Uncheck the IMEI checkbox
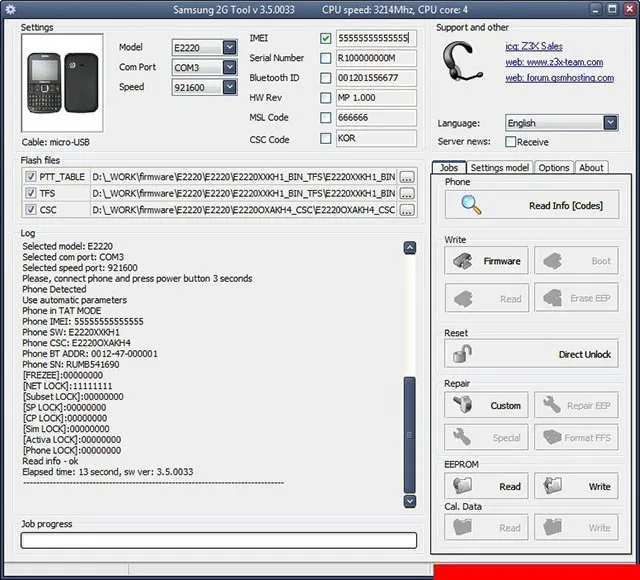This screenshot has height=580, width=640. (x=326, y=38)
